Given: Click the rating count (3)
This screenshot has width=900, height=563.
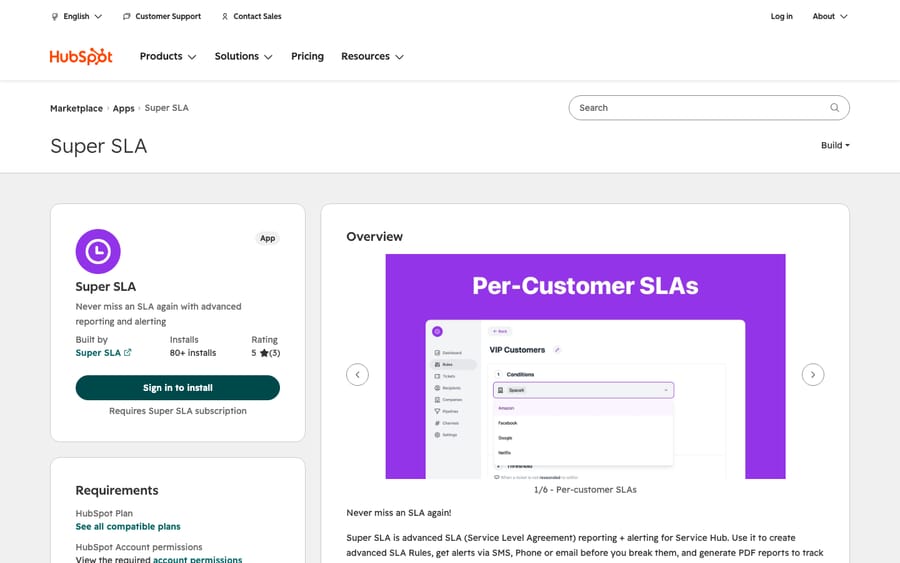Looking at the screenshot, I should coord(275,353).
